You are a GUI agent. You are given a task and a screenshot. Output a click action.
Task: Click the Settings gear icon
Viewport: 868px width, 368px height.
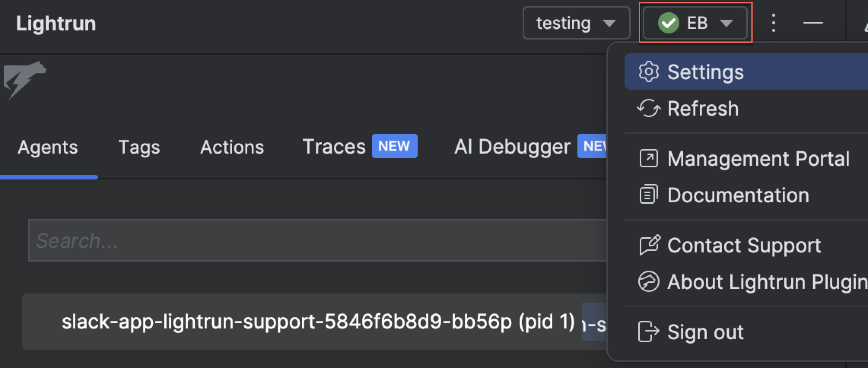(649, 72)
